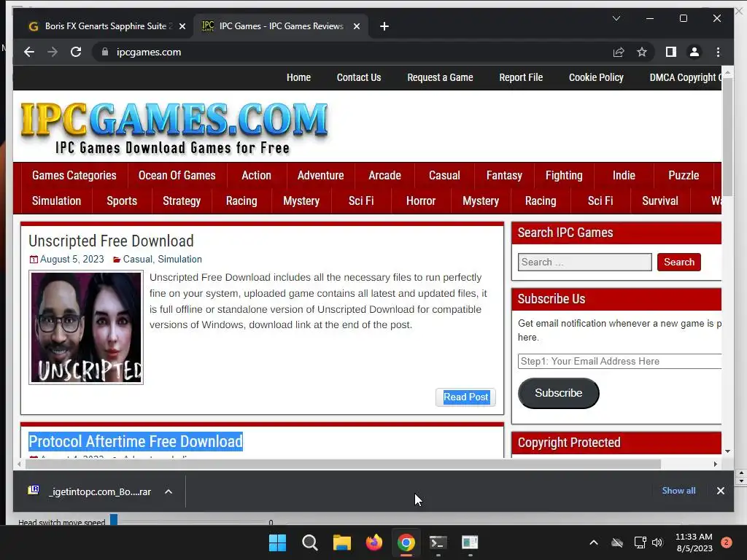Go back with the browser back arrow
The width and height of the screenshot is (747, 560).
29,52
